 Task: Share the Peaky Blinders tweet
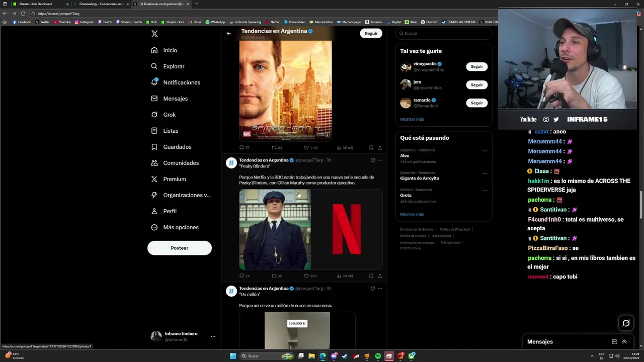(380, 276)
